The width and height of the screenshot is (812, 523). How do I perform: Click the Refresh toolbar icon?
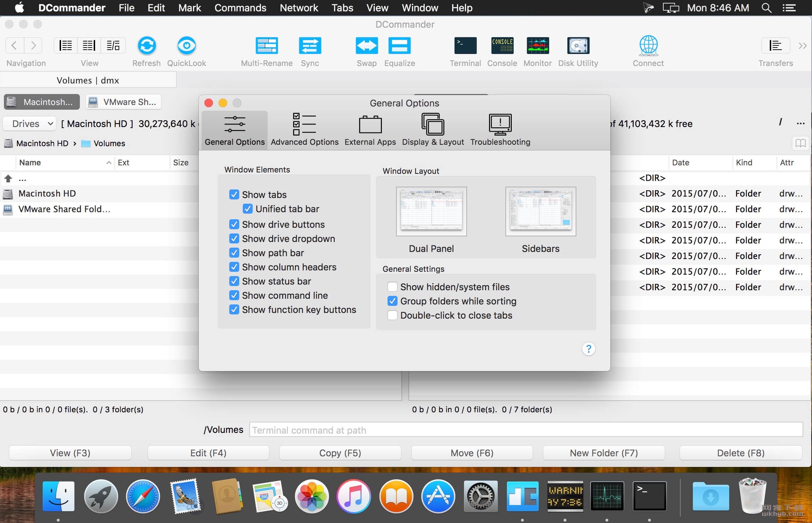[x=147, y=46]
